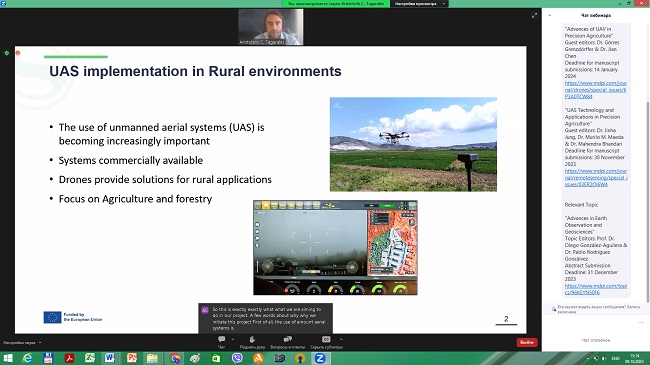Image resolution: width=650 pixels, height=365 pixels.
Task: Click the bullet 'Drones provide solutions for rural applications'
Action: pyautogui.click(x=165, y=180)
